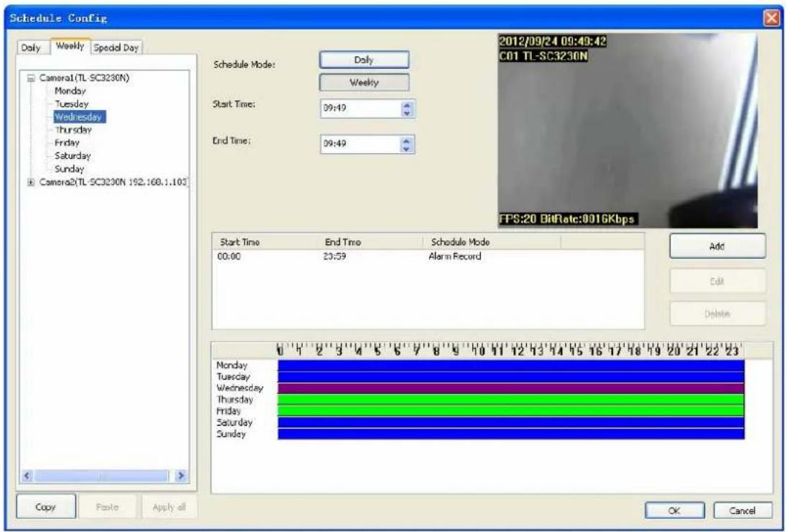
Task: Select Friday in the camera tree
Action: 68,143
